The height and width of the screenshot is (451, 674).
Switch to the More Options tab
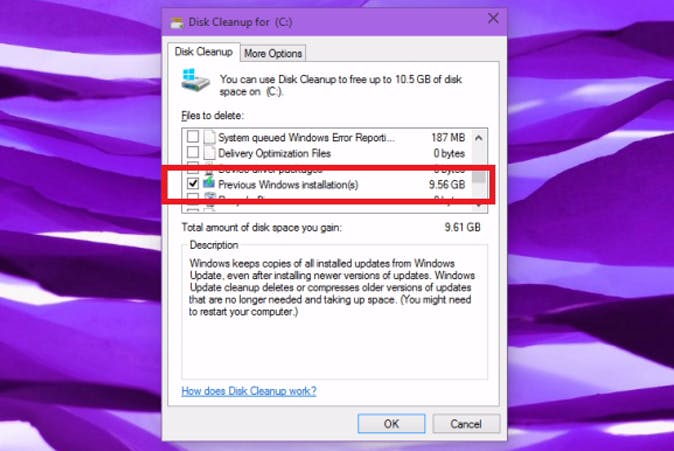(273, 54)
